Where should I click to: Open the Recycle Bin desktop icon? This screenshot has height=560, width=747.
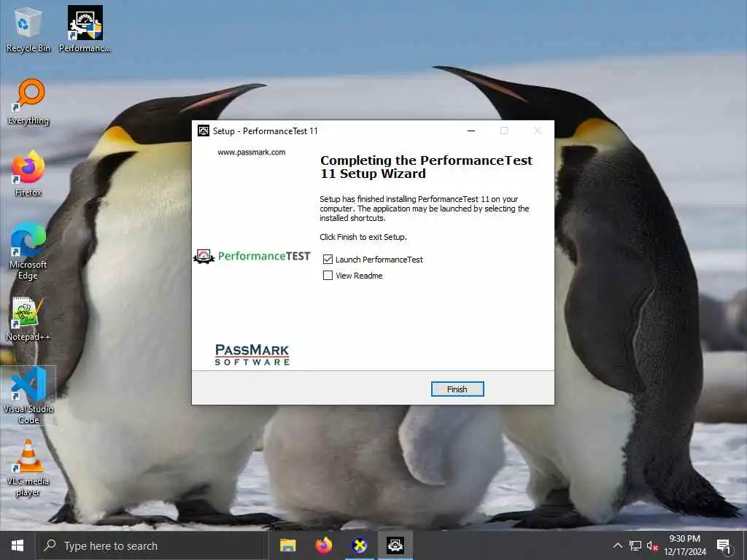tap(28, 29)
